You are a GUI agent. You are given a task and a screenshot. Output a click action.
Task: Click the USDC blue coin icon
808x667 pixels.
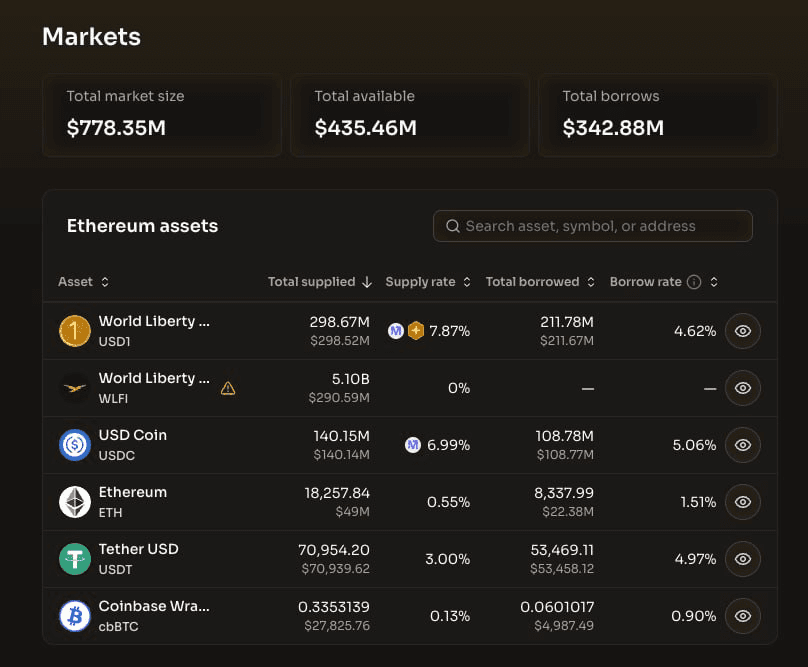click(x=75, y=445)
